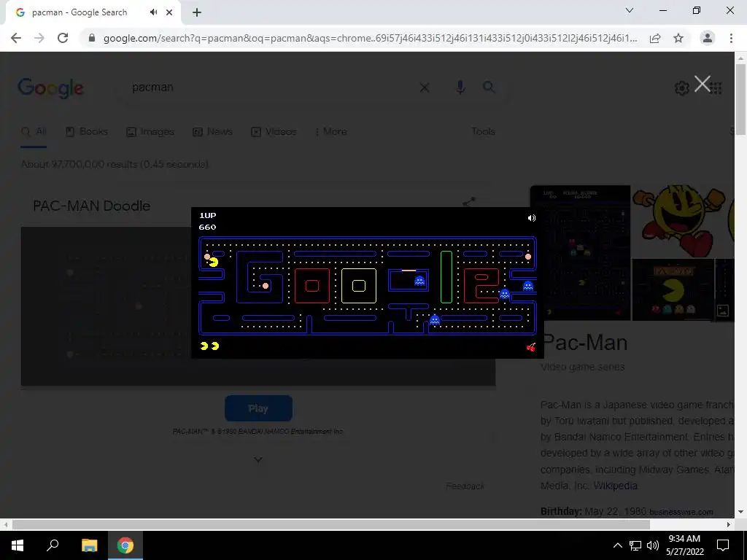Open the notification center icon
This screenshot has width=747, height=560.
[x=723, y=545]
